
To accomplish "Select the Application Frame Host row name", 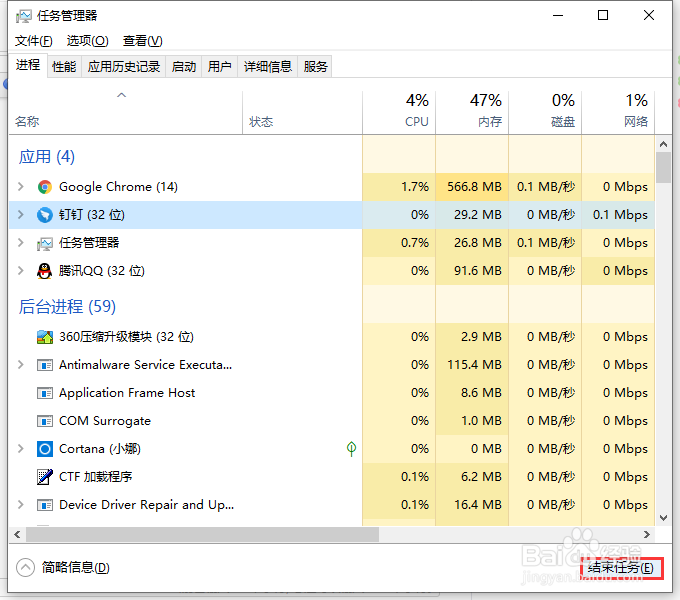I will coord(127,393).
